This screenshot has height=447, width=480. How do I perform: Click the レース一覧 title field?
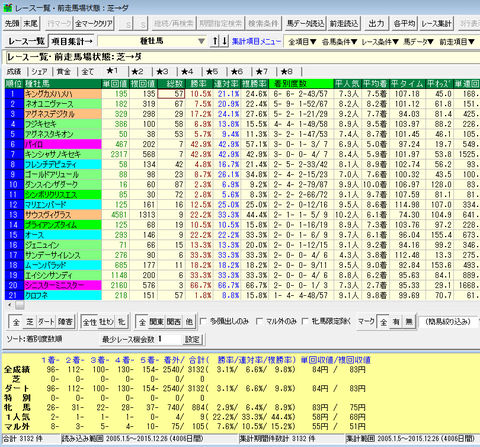(x=242, y=57)
